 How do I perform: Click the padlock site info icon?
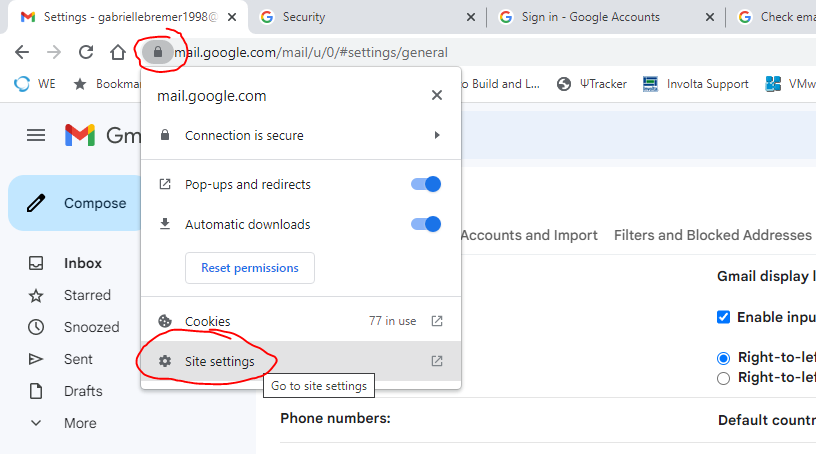click(157, 52)
